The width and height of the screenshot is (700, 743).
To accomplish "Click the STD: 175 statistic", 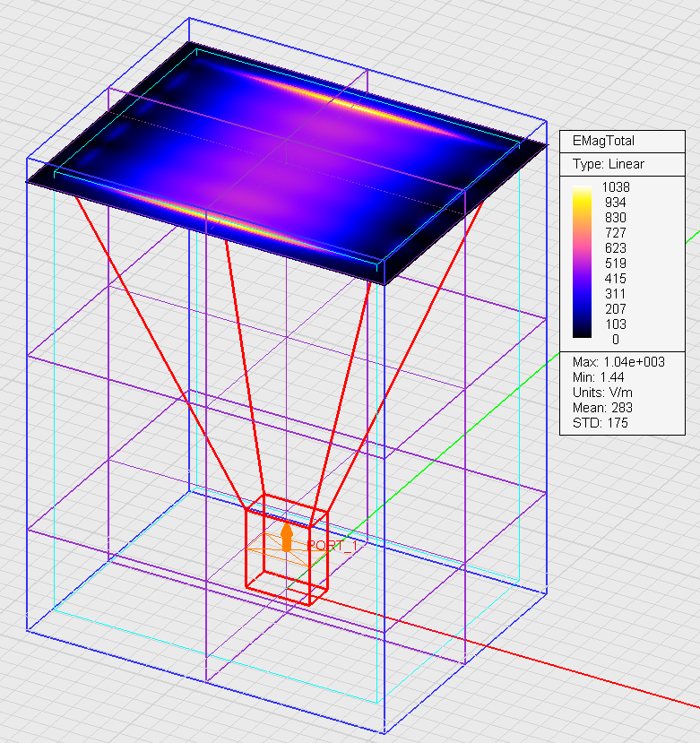I will coord(600,422).
